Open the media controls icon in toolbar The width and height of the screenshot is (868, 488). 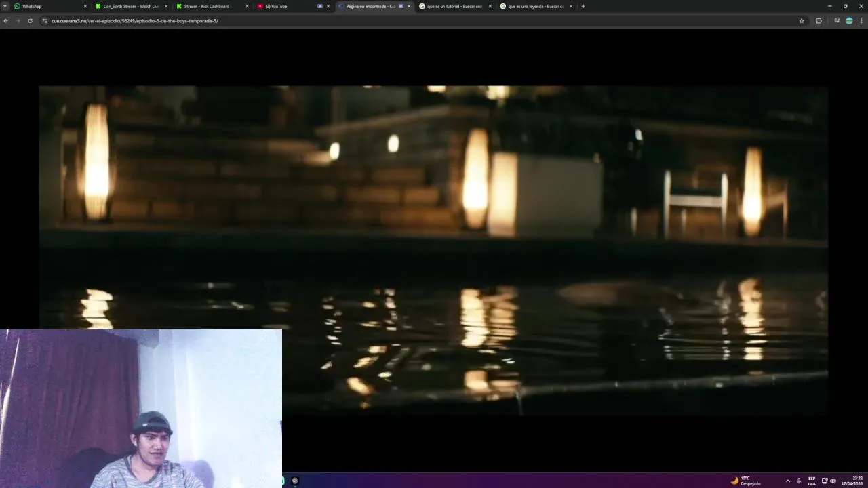(x=837, y=21)
